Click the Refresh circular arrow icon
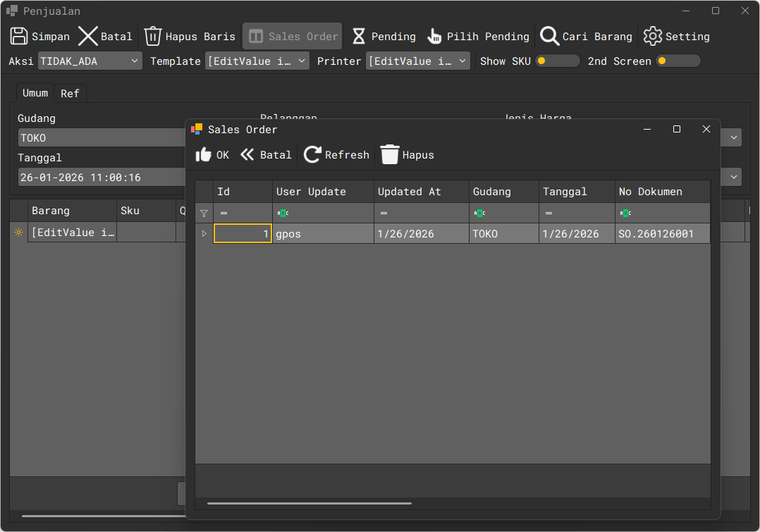Viewport: 760px width, 532px height. 312,155
